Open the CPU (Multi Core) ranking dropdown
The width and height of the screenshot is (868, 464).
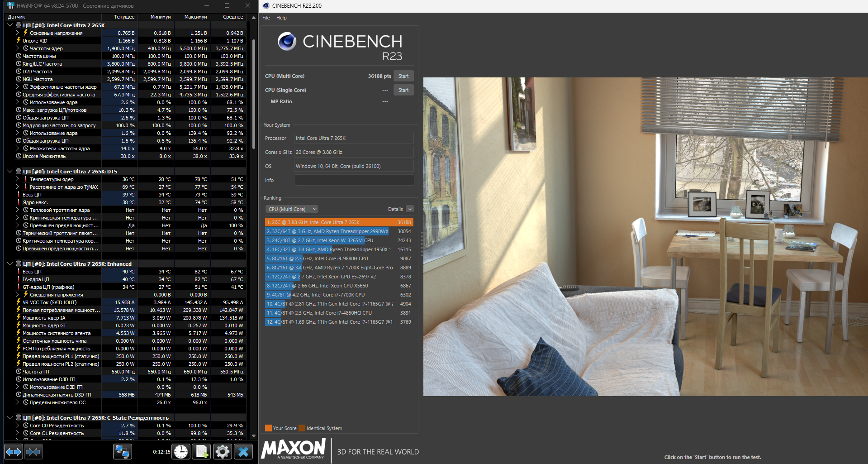tap(292, 209)
